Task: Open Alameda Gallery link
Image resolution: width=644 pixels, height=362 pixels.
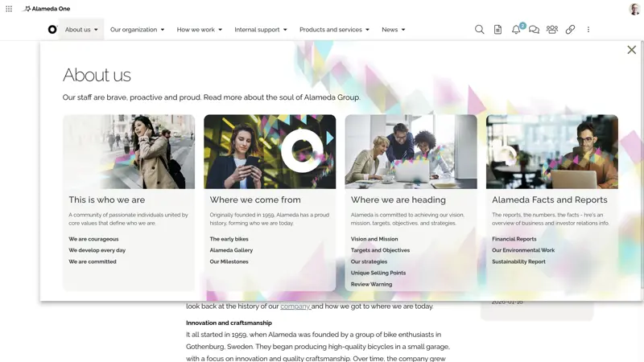Action: click(x=231, y=250)
